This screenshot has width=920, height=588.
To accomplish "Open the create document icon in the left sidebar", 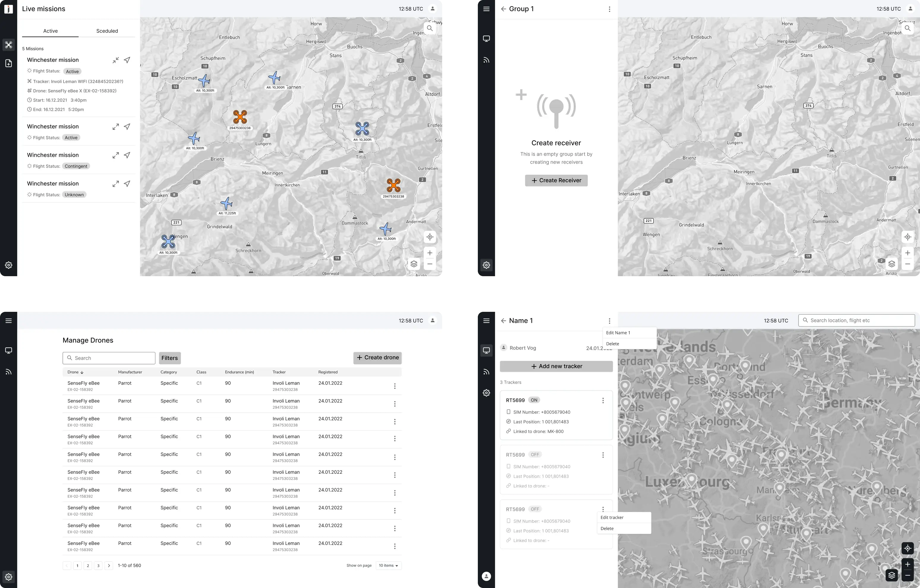I will tap(8, 63).
